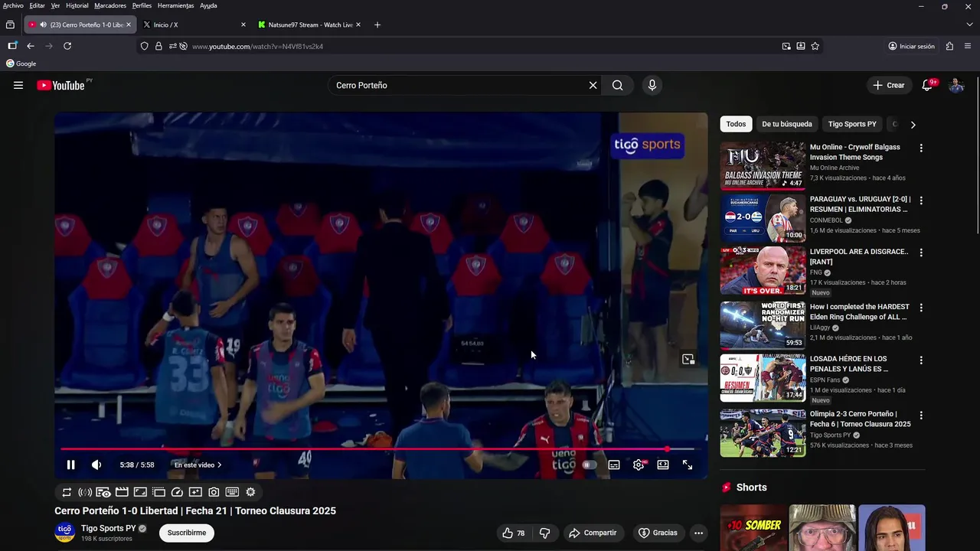Open options for Elden Ring Challenge video
Viewport: 980px width, 551px height.
tap(921, 308)
